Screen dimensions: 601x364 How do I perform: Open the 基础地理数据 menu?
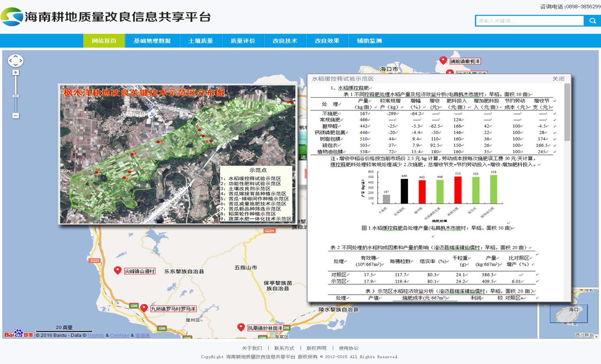pos(152,41)
